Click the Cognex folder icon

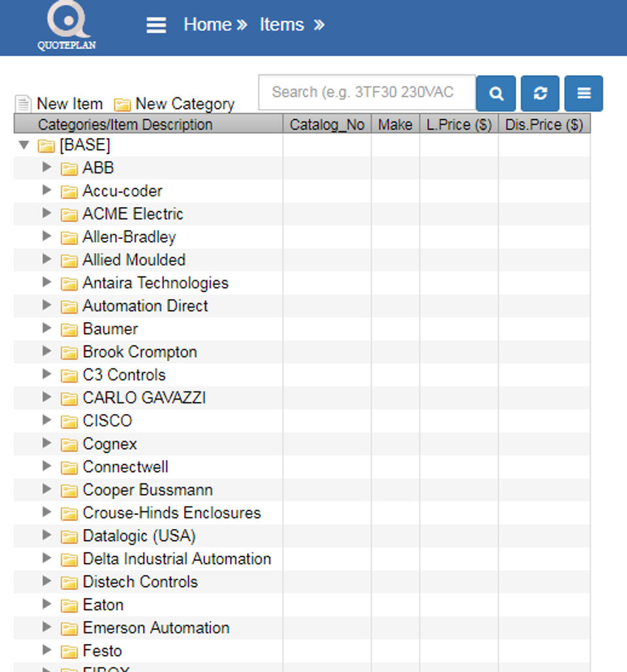(x=69, y=445)
